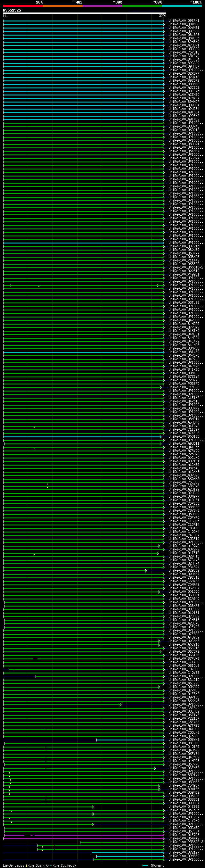
Task: Select the label UniRef100_A4RQV5
Action: click(x=184, y=546)
